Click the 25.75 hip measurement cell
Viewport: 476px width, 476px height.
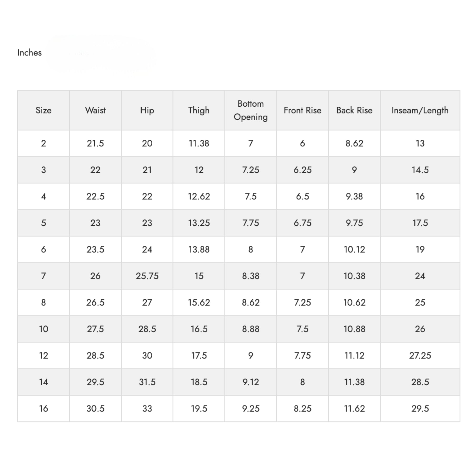[x=147, y=276]
